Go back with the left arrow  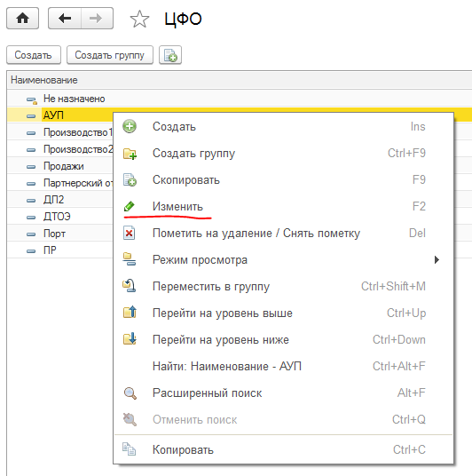tap(65, 19)
